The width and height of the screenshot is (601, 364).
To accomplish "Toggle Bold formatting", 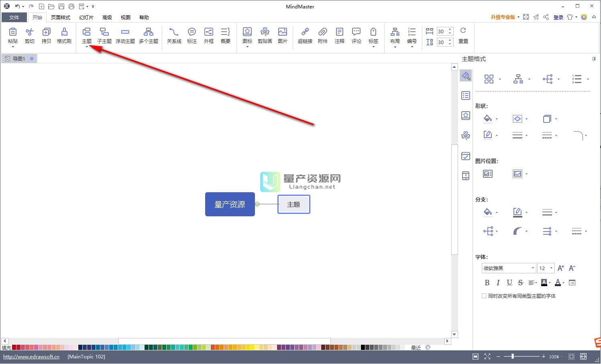I will coord(487,283).
